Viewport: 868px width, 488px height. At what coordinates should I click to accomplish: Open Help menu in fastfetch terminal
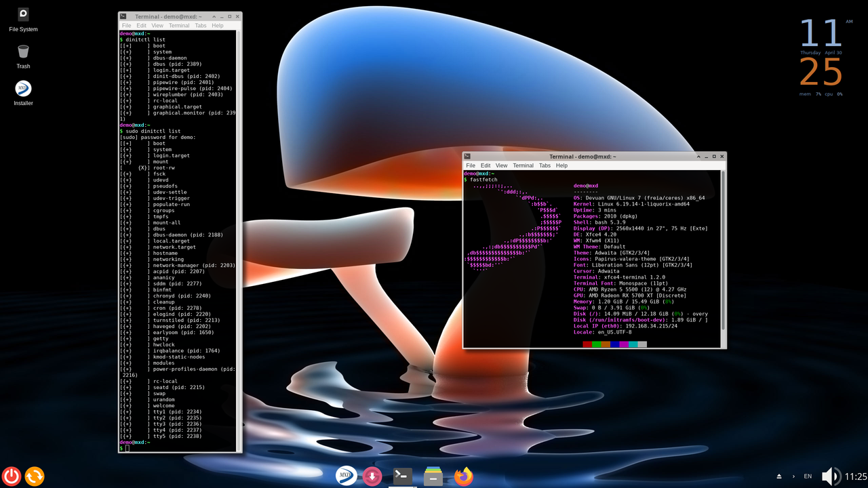[x=561, y=165]
